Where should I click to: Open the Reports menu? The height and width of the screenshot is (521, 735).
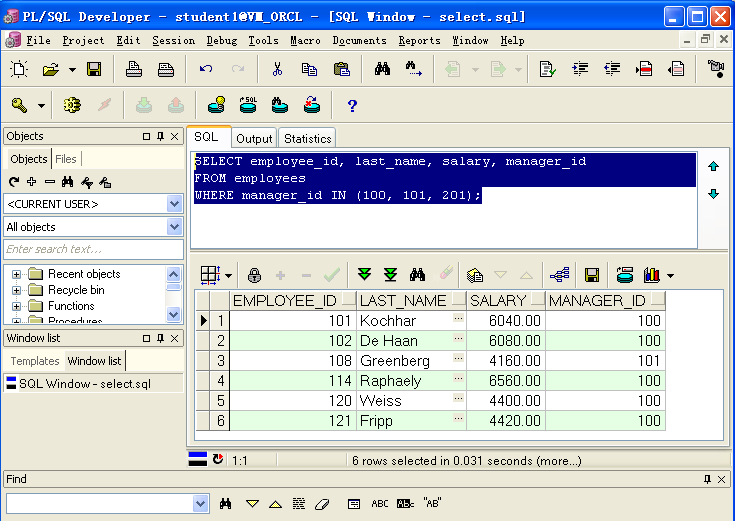point(420,41)
